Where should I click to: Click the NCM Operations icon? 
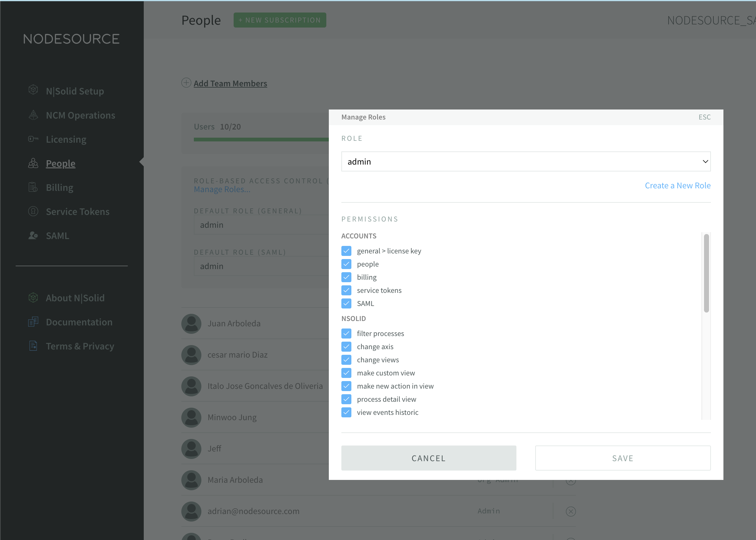[33, 115]
